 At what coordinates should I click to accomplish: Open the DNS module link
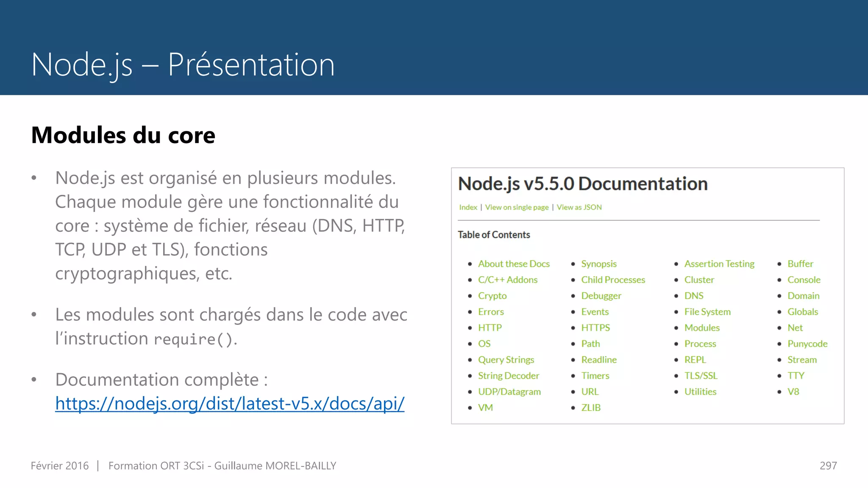click(x=694, y=296)
